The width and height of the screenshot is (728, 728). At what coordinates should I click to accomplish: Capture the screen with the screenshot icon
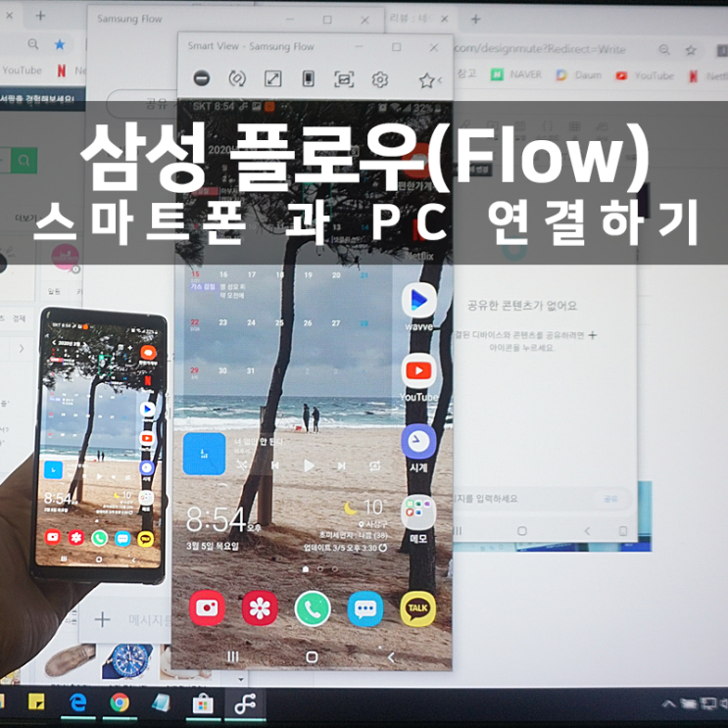coord(344,79)
